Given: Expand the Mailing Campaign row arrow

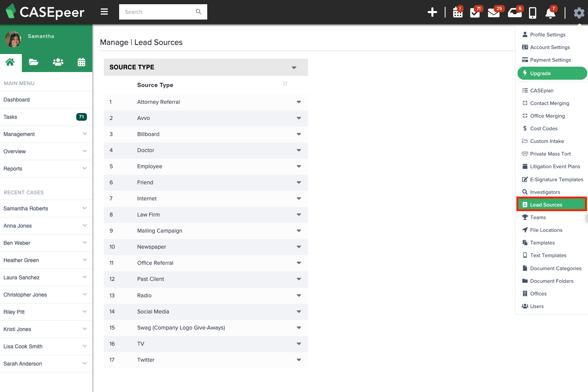Looking at the screenshot, I should pos(299,231).
